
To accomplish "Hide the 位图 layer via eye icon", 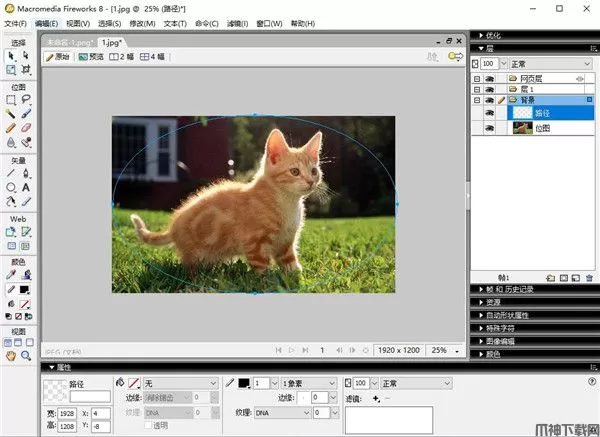I will tap(491, 128).
